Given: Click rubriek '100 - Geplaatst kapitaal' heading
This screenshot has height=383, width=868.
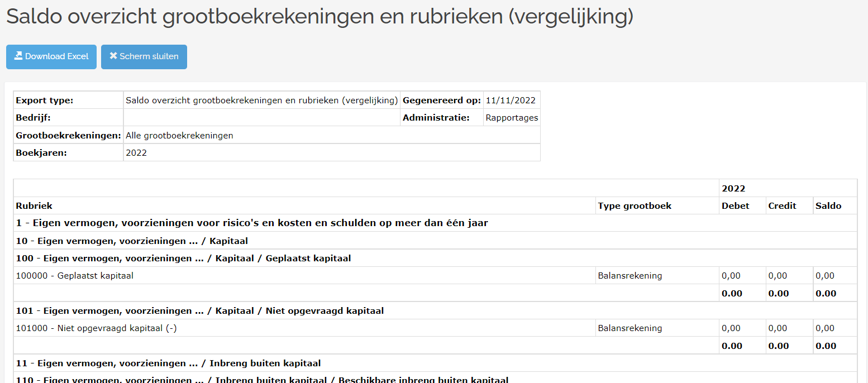Looking at the screenshot, I should coord(184,258).
